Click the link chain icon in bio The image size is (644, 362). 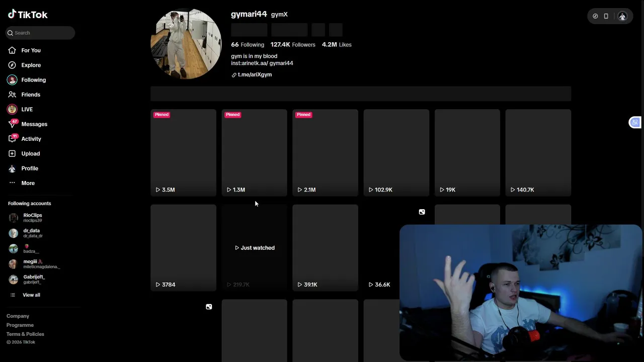tap(234, 75)
